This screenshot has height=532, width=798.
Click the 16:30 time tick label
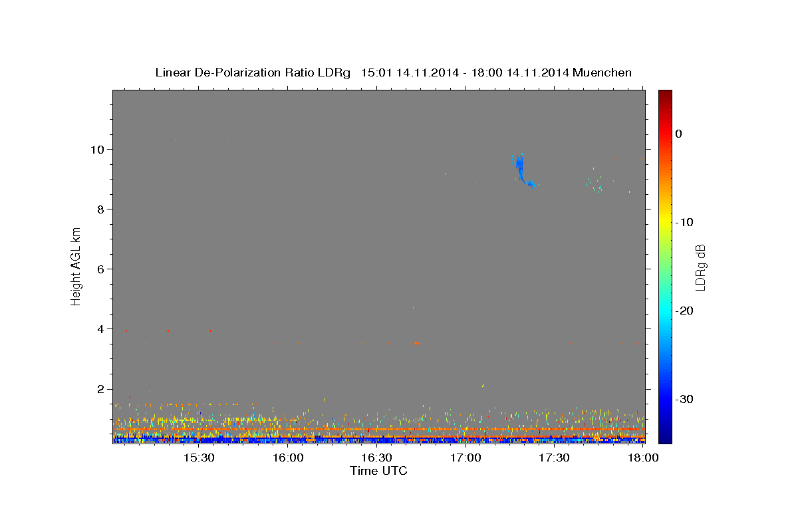[x=376, y=458]
